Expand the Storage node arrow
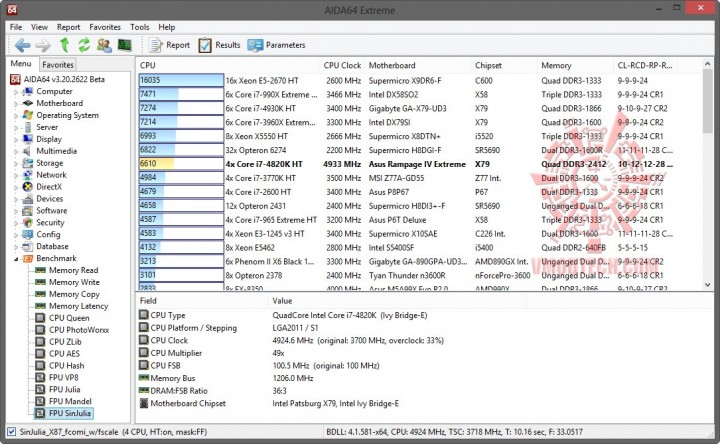The image size is (720, 444). click(x=16, y=163)
